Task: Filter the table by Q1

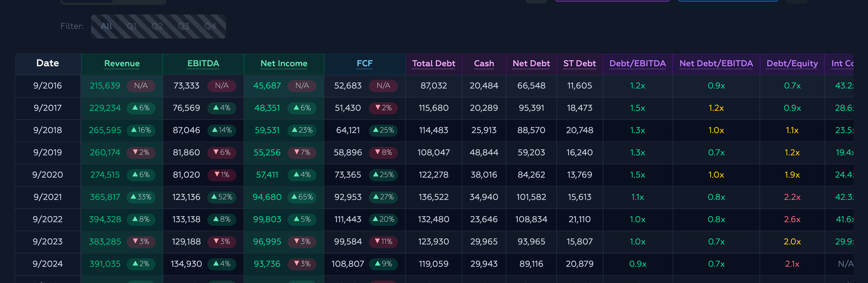Action: click(x=132, y=26)
